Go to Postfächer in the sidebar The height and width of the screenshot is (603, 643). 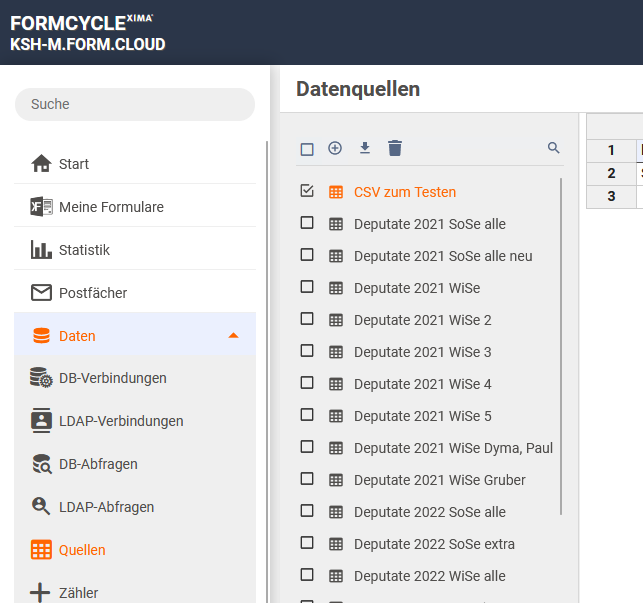(92, 293)
